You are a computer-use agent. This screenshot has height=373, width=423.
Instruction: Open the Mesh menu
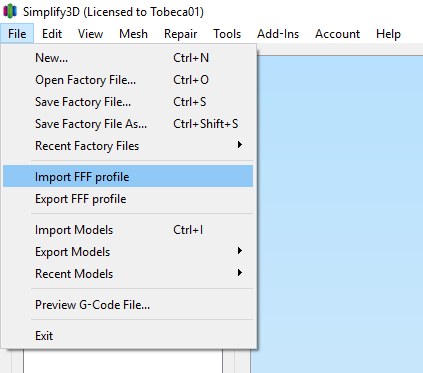[133, 34]
